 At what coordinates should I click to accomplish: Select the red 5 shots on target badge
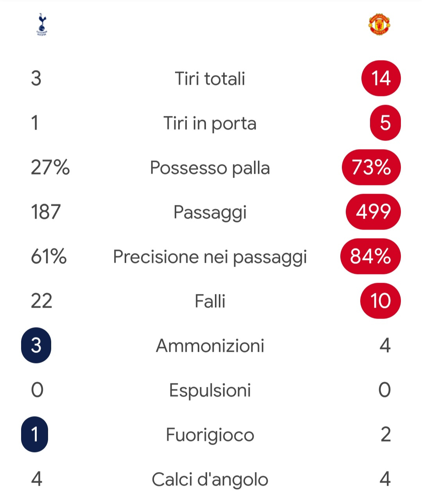tap(385, 123)
